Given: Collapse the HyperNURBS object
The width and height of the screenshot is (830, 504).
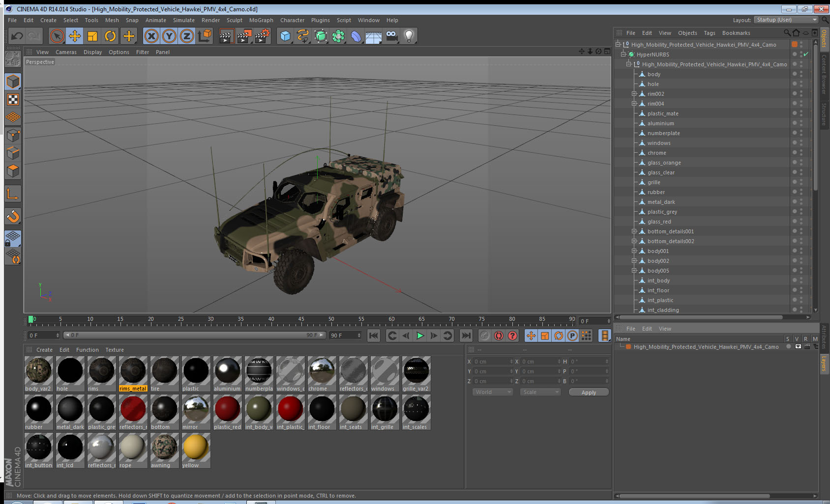Looking at the screenshot, I should tap(623, 55).
